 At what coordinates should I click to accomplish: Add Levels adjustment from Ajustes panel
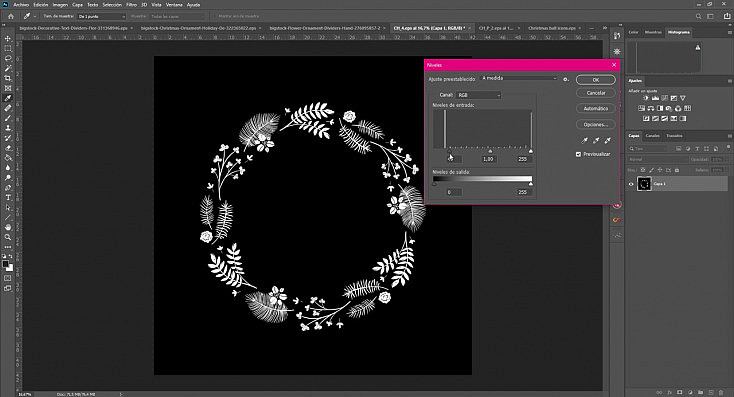click(x=655, y=98)
